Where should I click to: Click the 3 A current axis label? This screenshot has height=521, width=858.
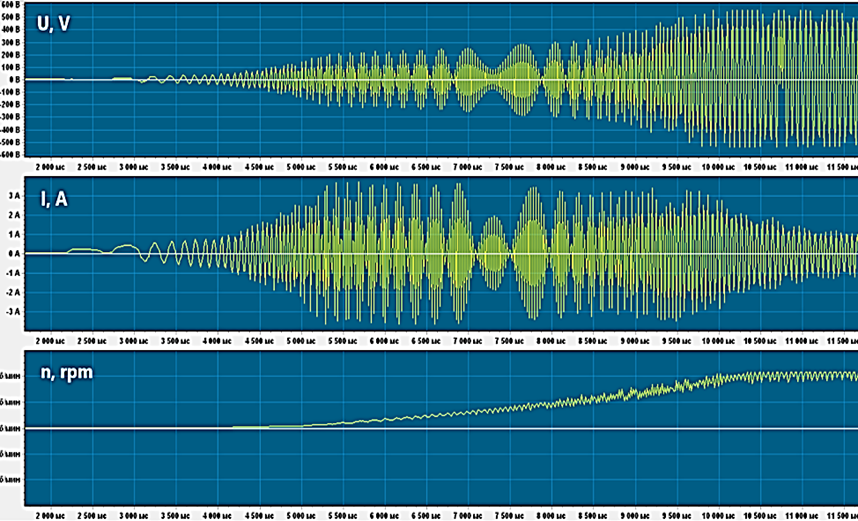14,196
